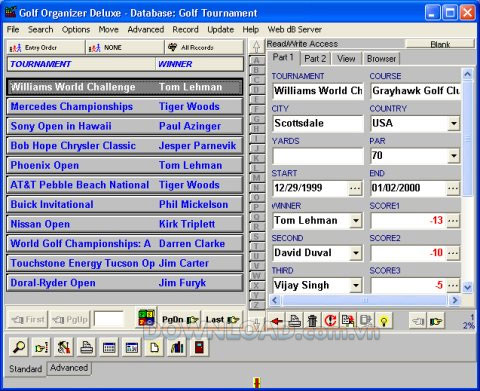Click the gray export icon before the bulb

tap(366, 321)
